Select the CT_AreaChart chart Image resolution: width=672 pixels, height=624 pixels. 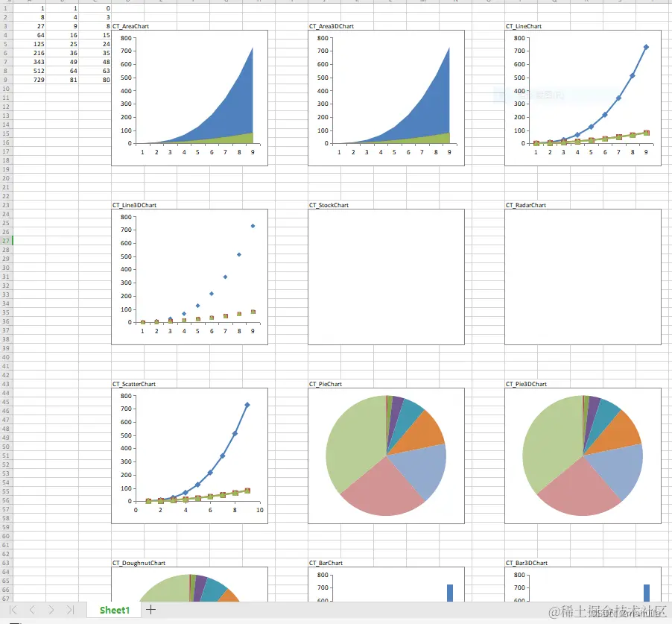point(189,98)
